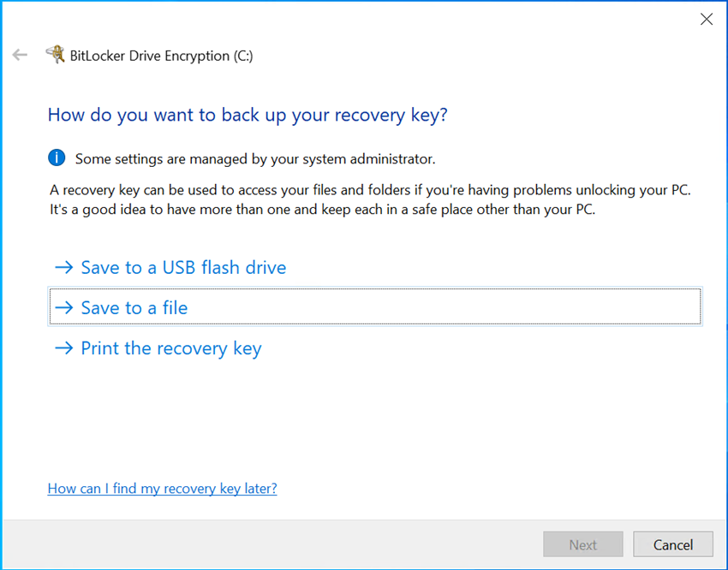Choose Save to a file for the recovery key
728x570 pixels.
pyautogui.click(x=134, y=307)
